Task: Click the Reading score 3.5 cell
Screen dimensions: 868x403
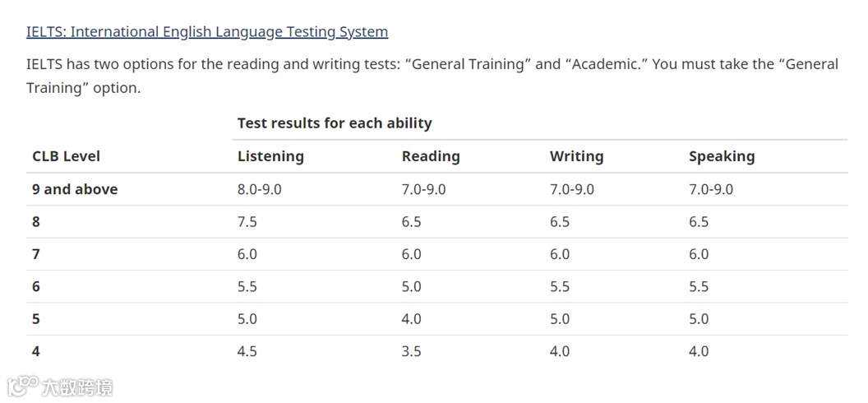Action: coord(411,351)
